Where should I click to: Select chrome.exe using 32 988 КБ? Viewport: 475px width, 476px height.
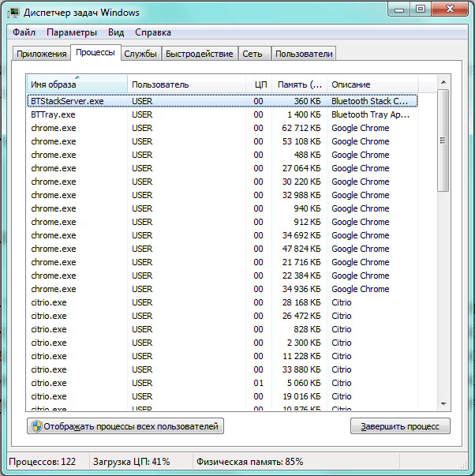point(223,195)
